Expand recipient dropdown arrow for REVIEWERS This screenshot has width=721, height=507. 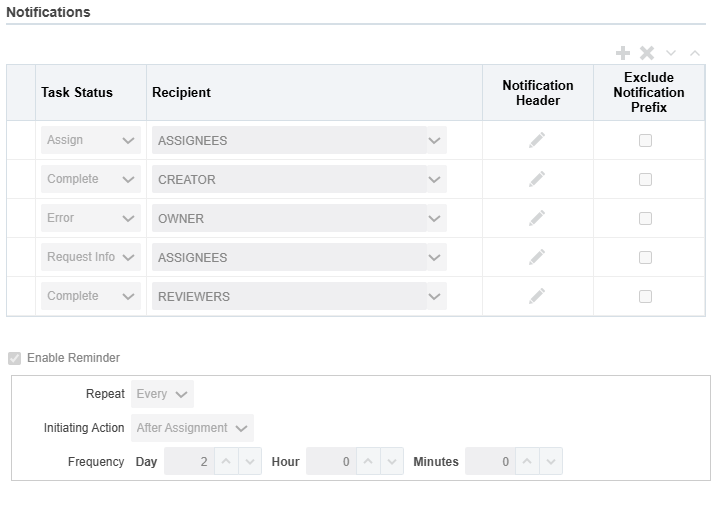[435, 296]
